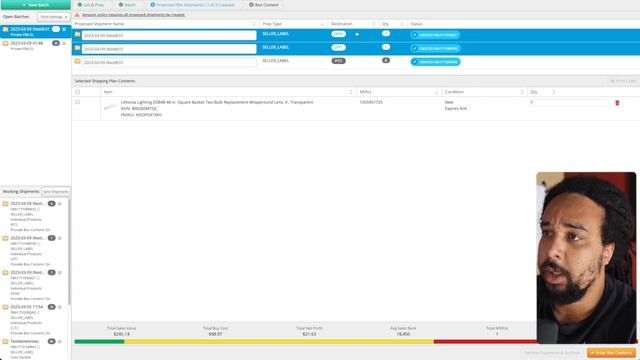Image resolution: width=640 pixels, height=360 pixels.
Task: Click the first proposed shipment folder icon
Action: (x=77, y=35)
